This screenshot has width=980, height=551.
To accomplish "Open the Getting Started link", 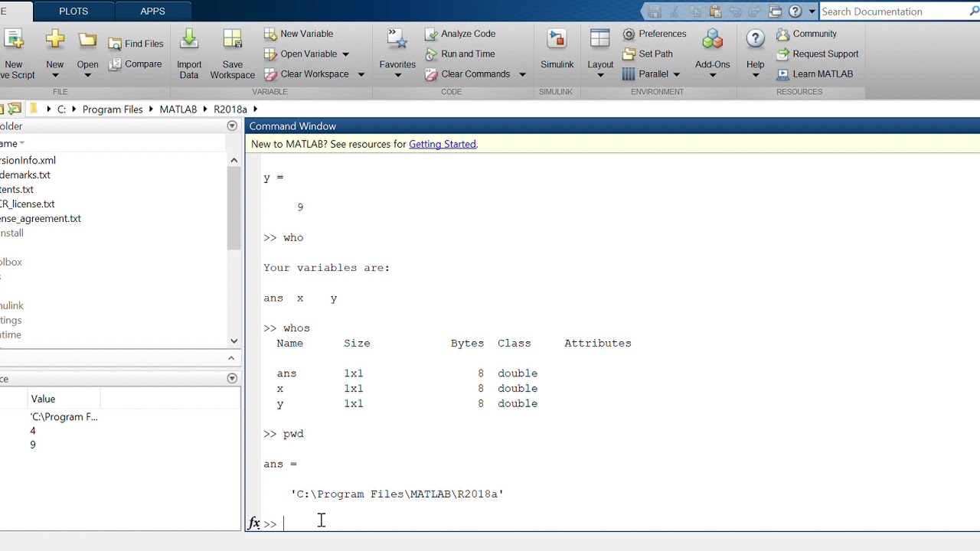I will (x=443, y=144).
